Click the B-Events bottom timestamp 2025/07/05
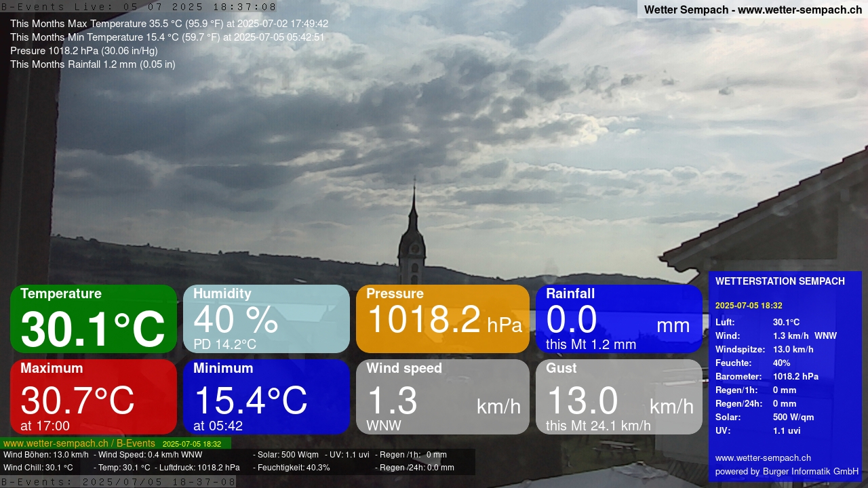 (118, 482)
